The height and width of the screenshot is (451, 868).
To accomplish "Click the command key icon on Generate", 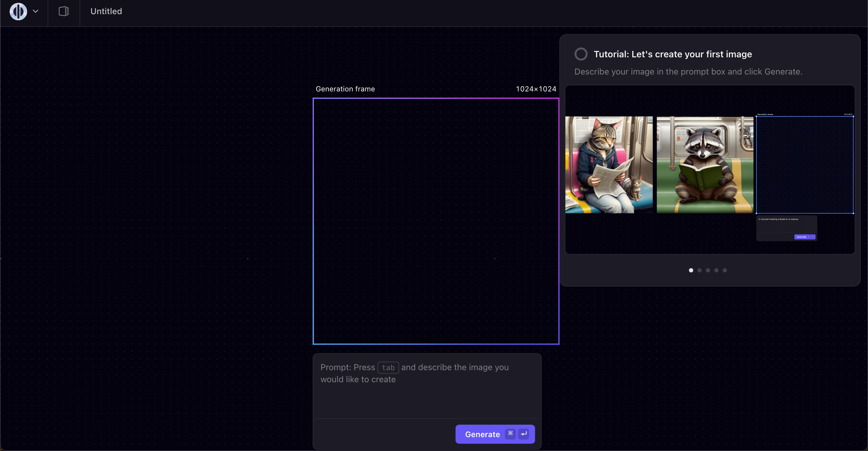I will point(510,434).
